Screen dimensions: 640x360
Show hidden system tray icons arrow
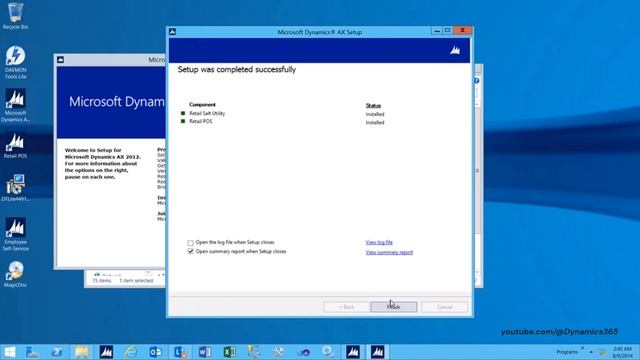591,352
